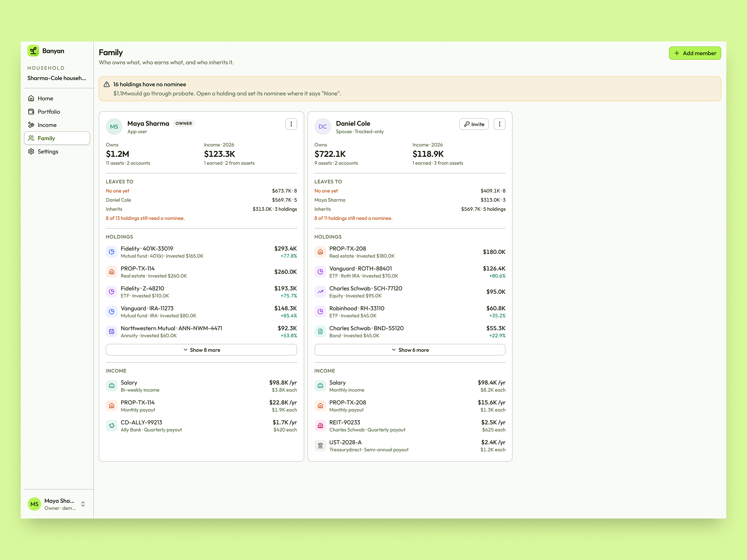Screen dimensions: 747x560
Task: Click the Vanguard IRA-11273 holding row
Action: 201,312
